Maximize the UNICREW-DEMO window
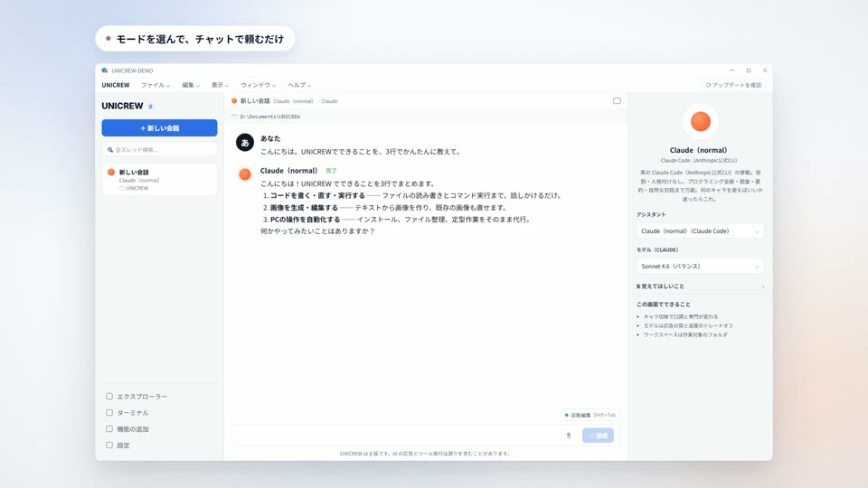868x488 pixels. [x=749, y=70]
